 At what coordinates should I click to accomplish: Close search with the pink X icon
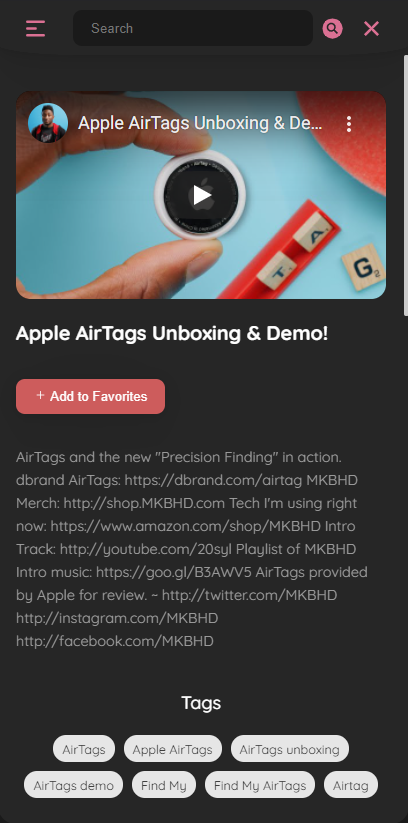[x=371, y=28]
